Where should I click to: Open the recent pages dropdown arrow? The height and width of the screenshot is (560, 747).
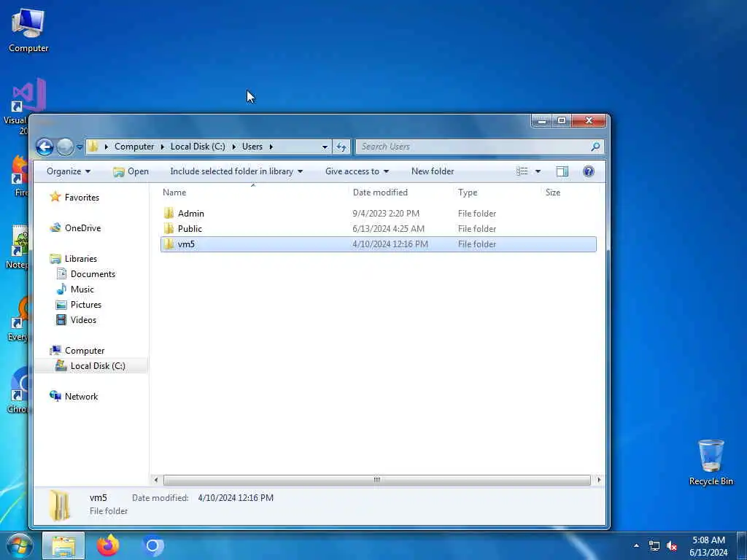80,147
